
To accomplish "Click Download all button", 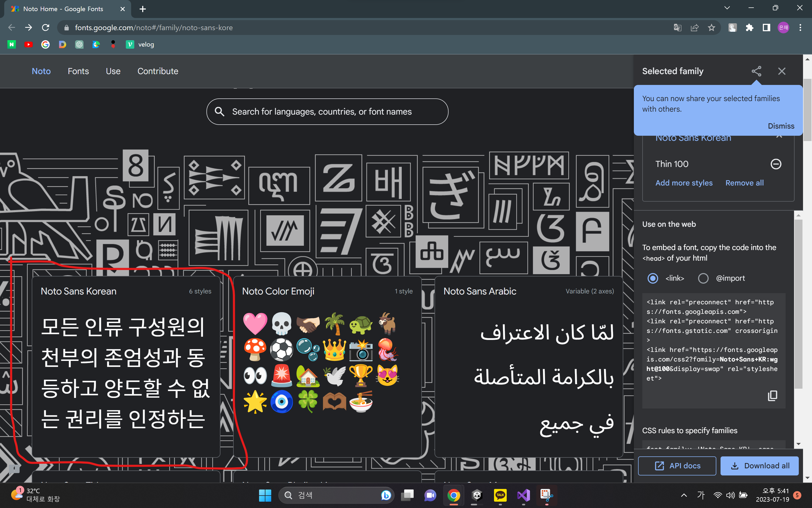I will click(760, 466).
